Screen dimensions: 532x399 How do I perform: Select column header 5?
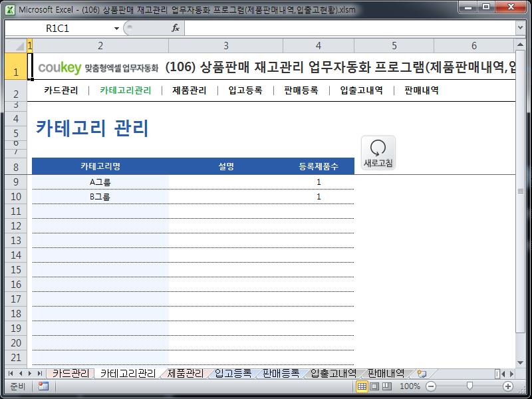(394, 45)
